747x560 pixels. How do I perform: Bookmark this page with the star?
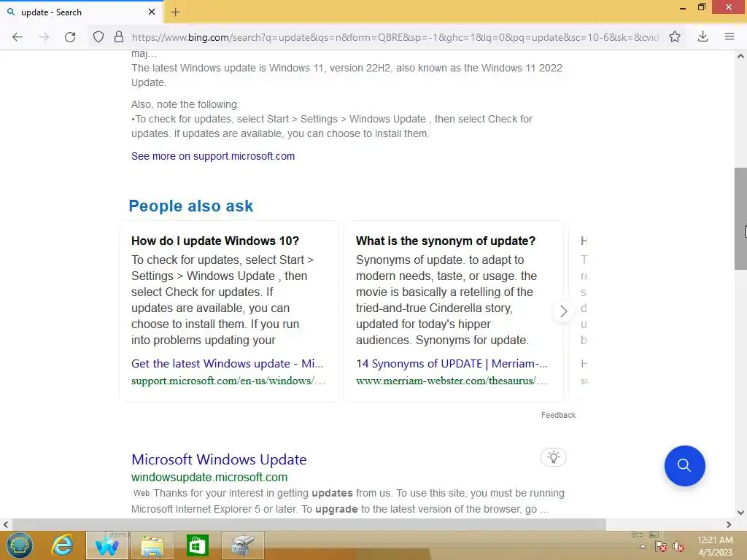[675, 36]
